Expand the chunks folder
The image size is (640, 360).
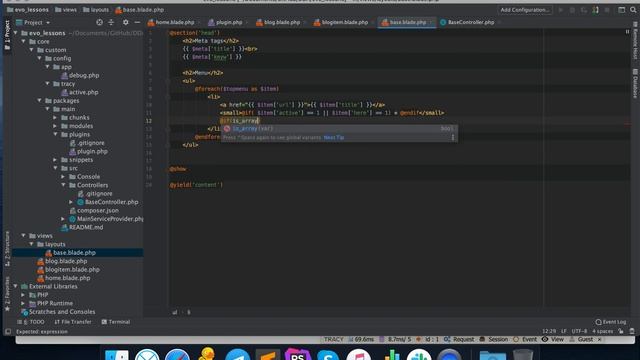pos(55,118)
